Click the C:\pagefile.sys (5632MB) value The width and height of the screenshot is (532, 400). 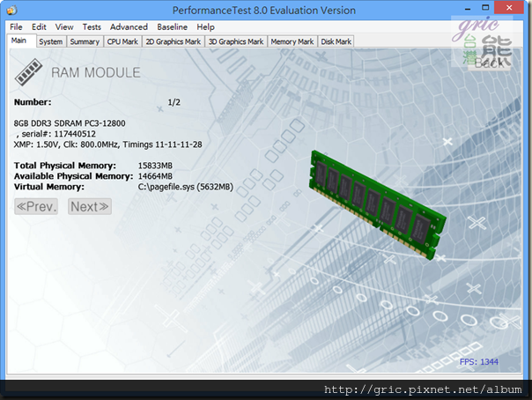[186, 187]
